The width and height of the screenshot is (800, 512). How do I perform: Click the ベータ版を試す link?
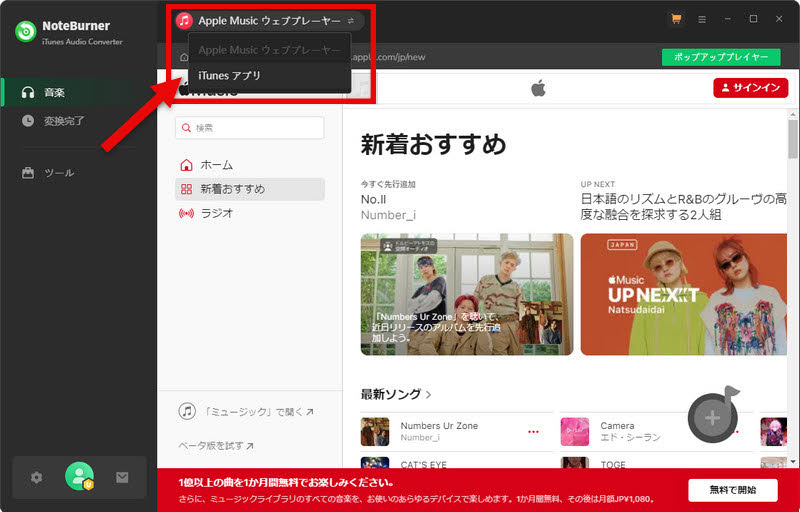(x=216, y=446)
